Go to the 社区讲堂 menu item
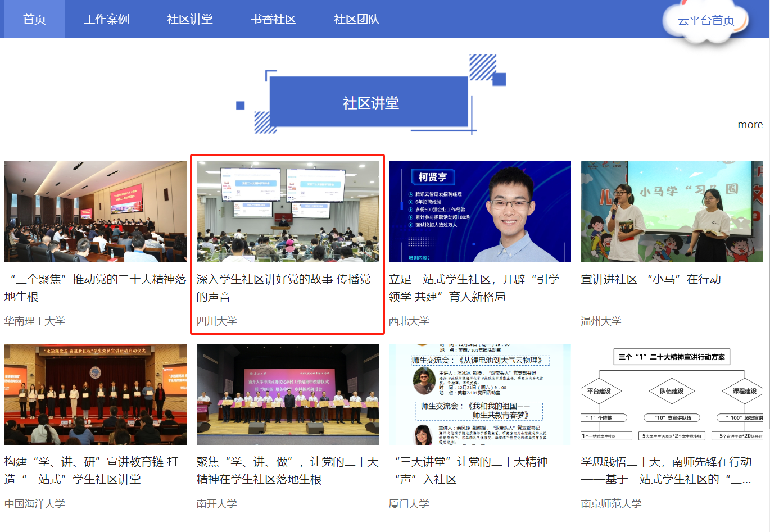Viewport: 770px width, 532px height. (x=190, y=19)
